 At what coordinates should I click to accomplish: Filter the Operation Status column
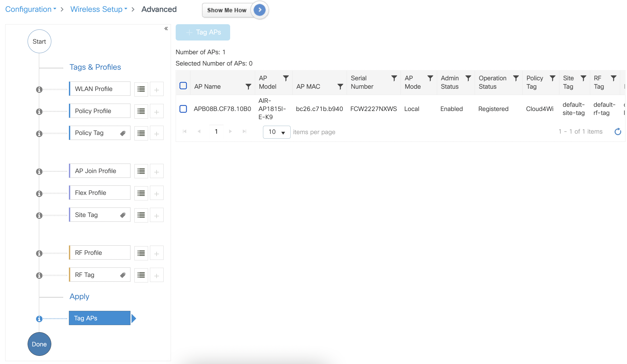point(516,78)
